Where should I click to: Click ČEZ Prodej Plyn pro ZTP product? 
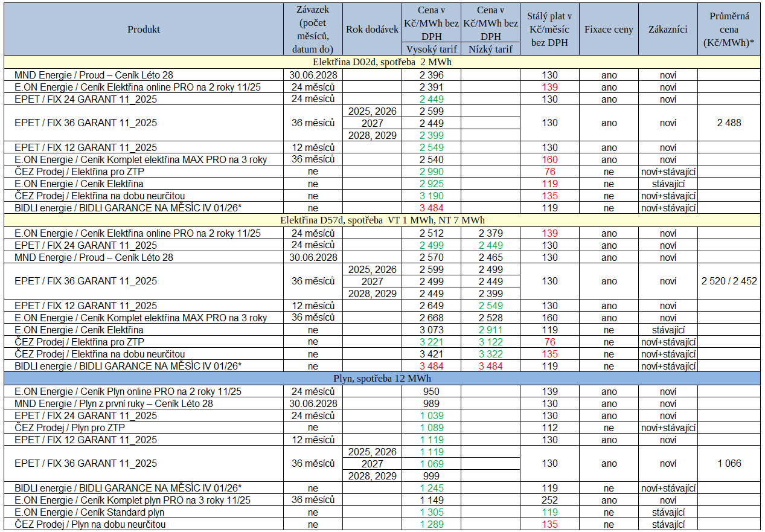pyautogui.click(x=71, y=428)
